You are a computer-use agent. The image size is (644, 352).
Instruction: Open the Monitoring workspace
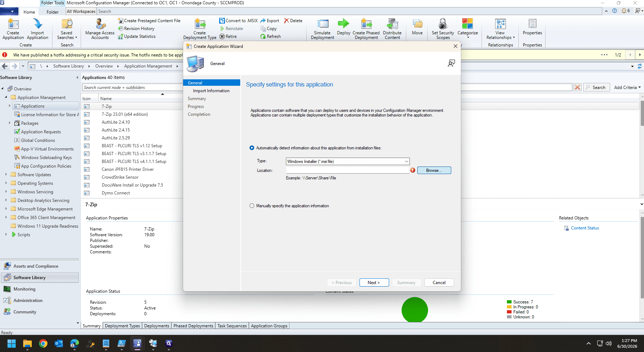click(24, 289)
